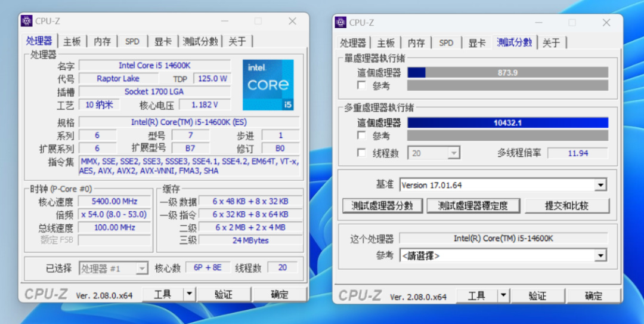Screen dimensions: 644x324
Task: Click the CPU-Z app icon in left window title bar
Action: pos(27,21)
